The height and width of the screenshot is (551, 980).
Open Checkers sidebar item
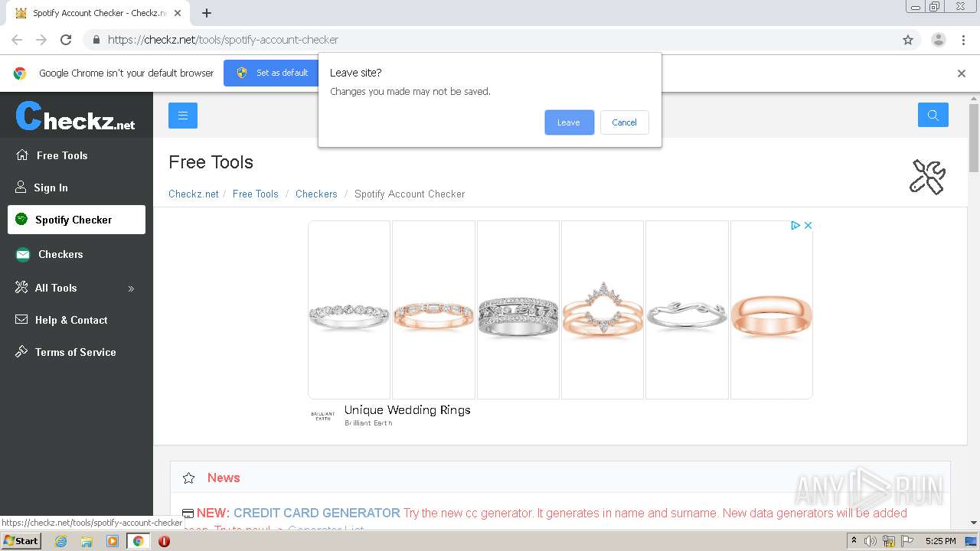[60, 254]
